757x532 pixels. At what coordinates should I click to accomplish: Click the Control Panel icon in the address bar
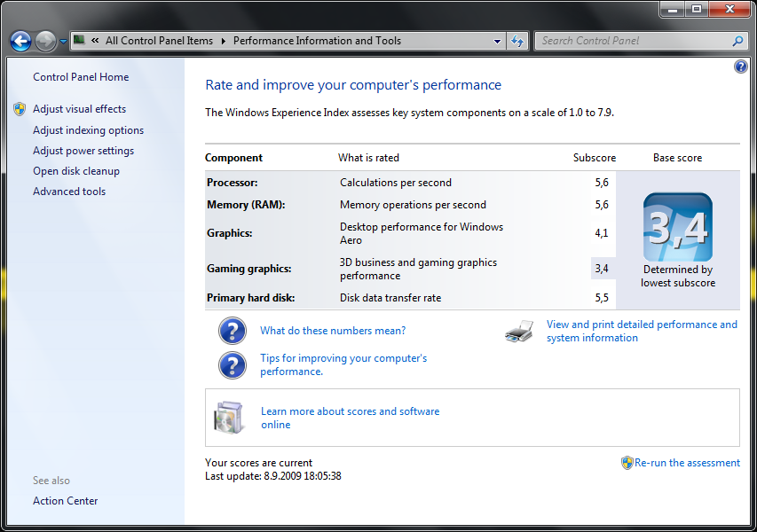79,40
